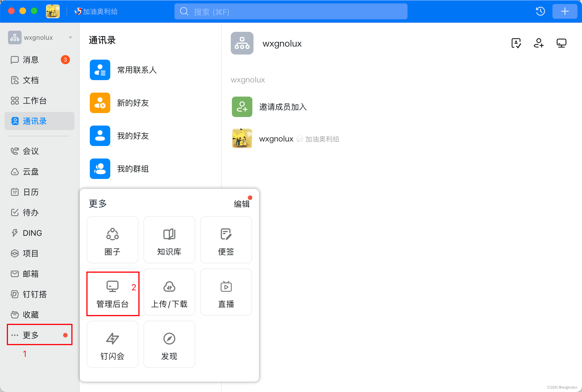Viewport: 582px width, 392px height.
Task: Open the 直播 live stream tile
Action: 226,292
